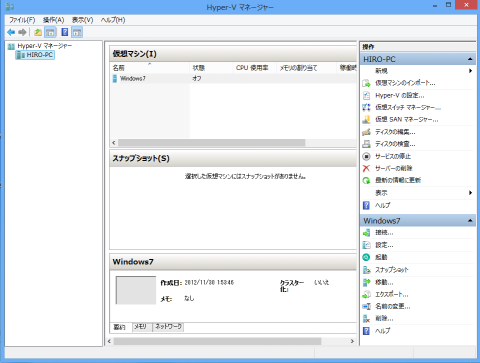The height and width of the screenshot is (363, 480).
Task: Open 仮想スイッチ マネージャー action
Action: click(x=408, y=107)
